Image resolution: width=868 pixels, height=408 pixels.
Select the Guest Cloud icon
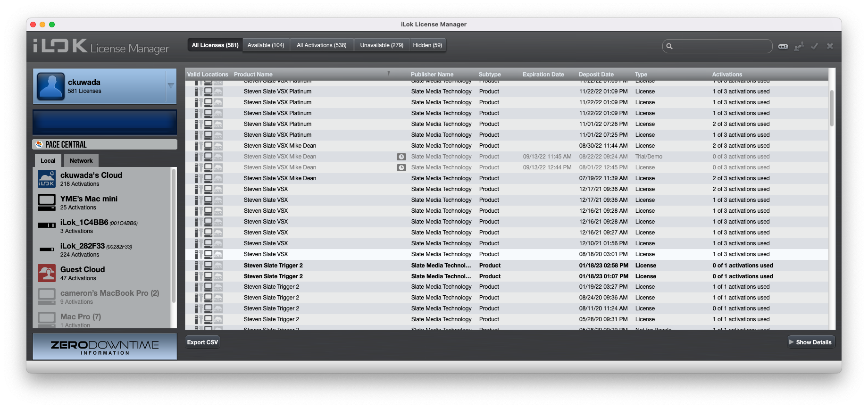[x=47, y=273]
